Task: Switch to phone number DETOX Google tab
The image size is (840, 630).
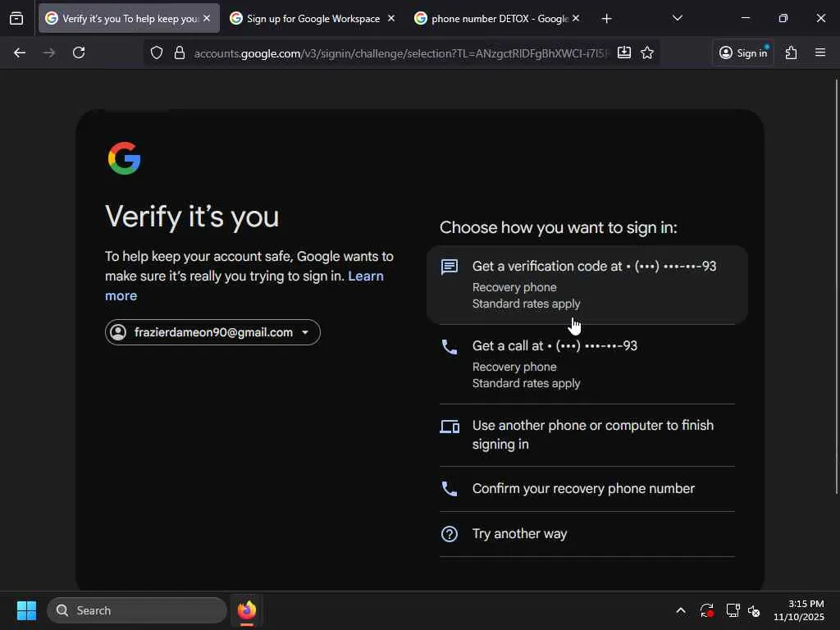Action: tap(497, 19)
